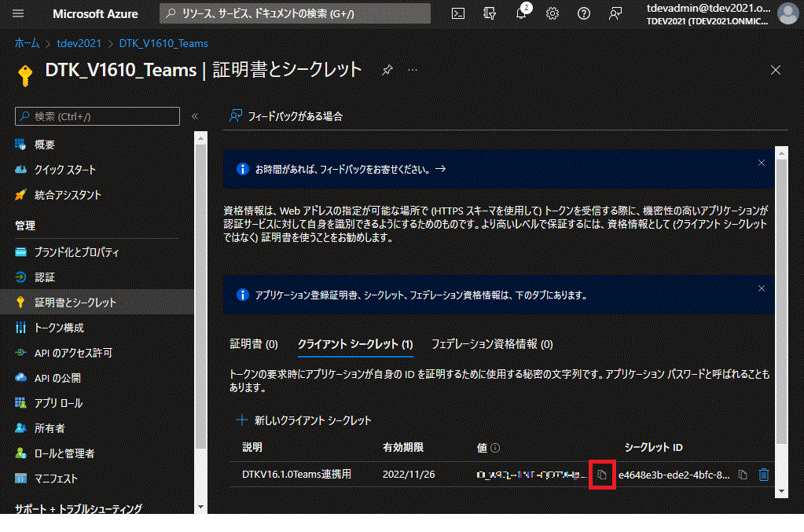This screenshot has height=532, width=804.
Task: Open the account avatar menu
Action: tap(787, 14)
